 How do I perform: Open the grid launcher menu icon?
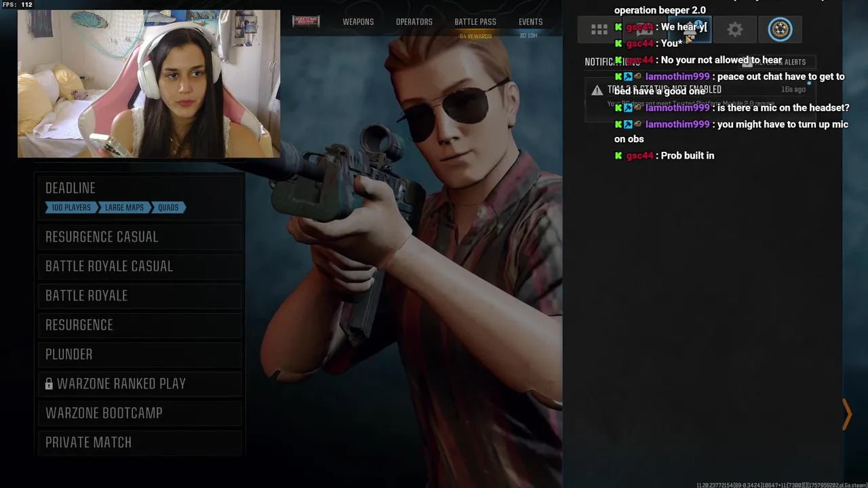tap(599, 29)
